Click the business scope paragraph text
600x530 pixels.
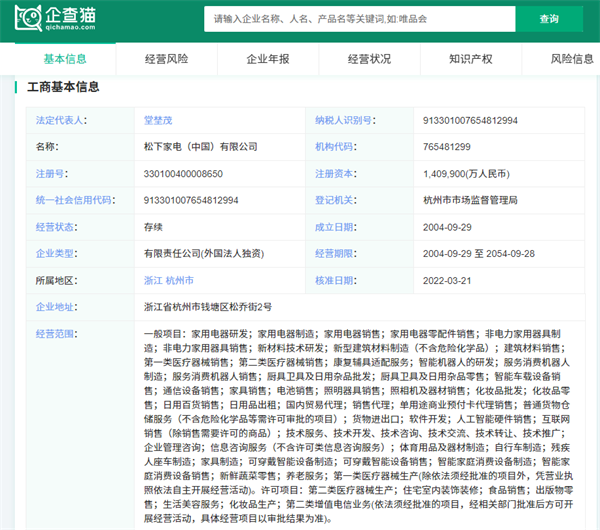(x=358, y=426)
